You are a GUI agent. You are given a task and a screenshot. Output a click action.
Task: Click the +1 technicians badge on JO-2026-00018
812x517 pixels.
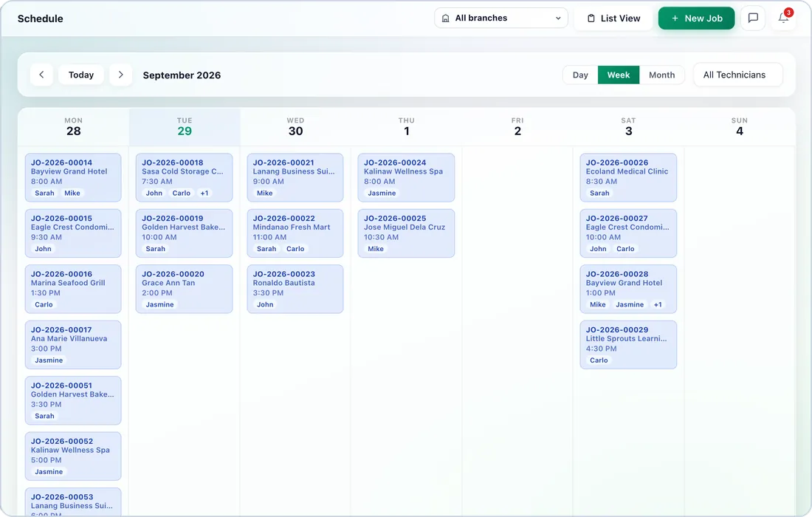204,194
